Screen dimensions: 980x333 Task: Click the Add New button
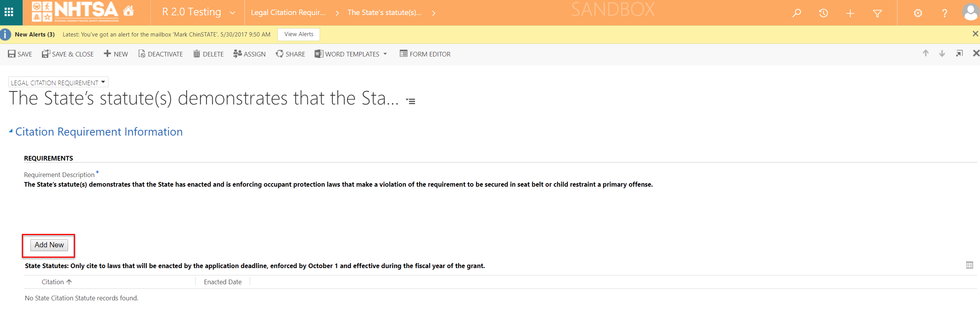pos(49,245)
